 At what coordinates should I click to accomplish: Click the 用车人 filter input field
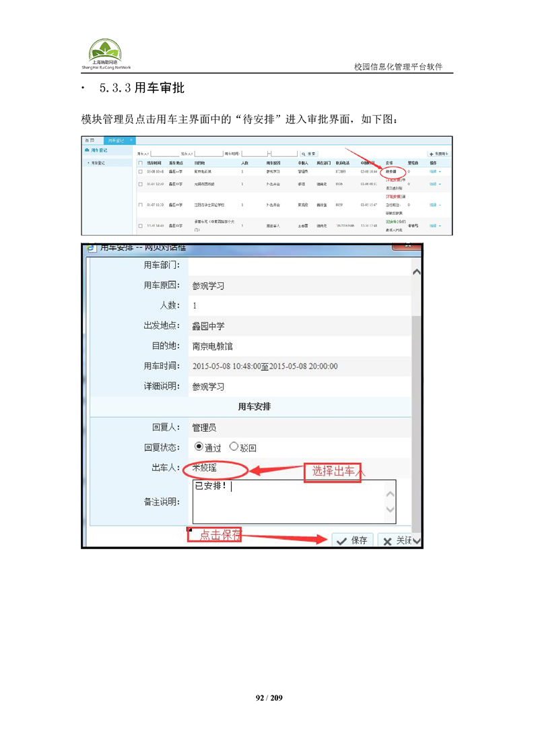(165, 154)
